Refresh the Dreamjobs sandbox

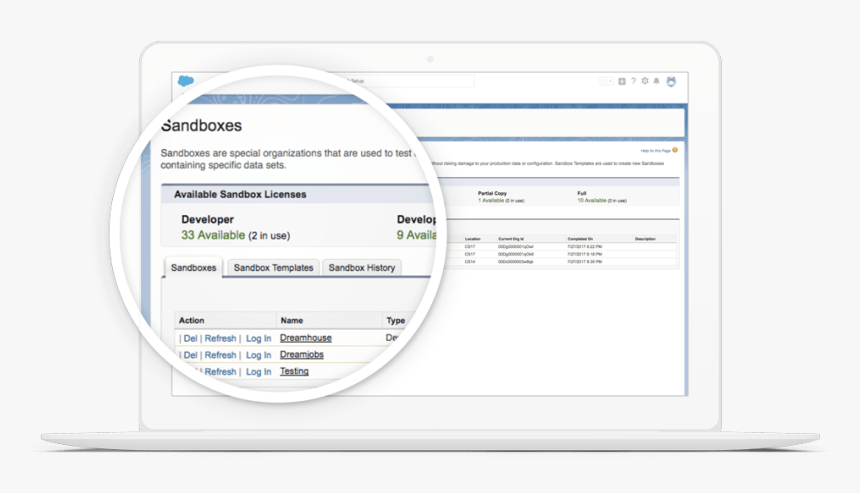pos(220,355)
